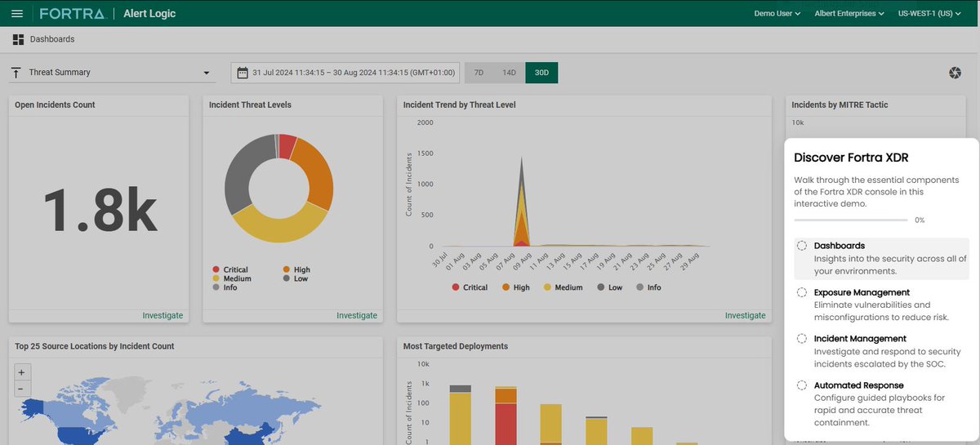Open the hamburger navigation menu
Screen dimensions: 980x445
point(17,14)
